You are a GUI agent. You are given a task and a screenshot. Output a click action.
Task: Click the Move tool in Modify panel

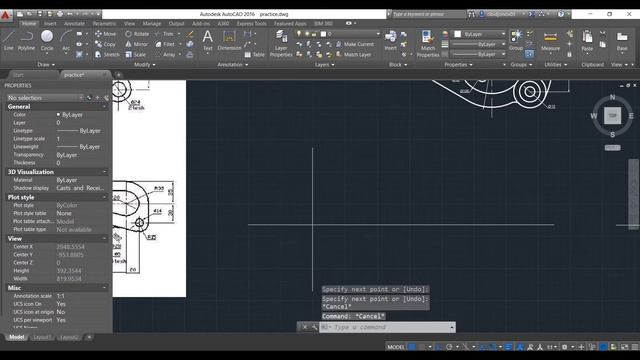106,34
